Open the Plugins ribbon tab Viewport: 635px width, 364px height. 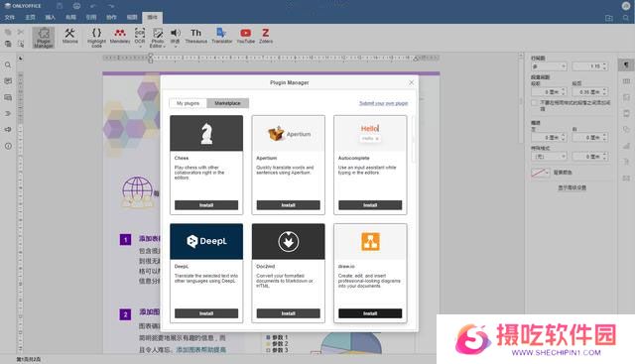click(x=152, y=18)
